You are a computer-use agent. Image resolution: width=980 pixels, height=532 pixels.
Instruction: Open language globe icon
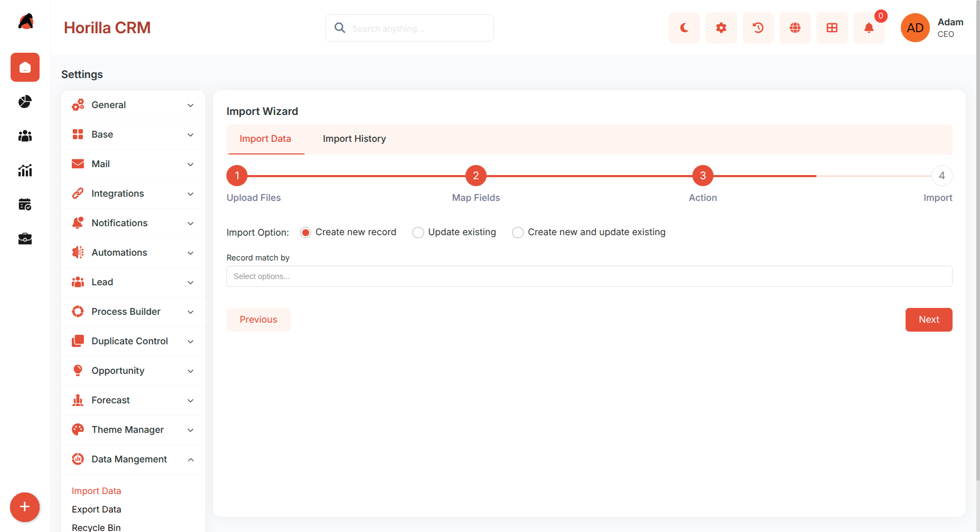click(x=795, y=28)
